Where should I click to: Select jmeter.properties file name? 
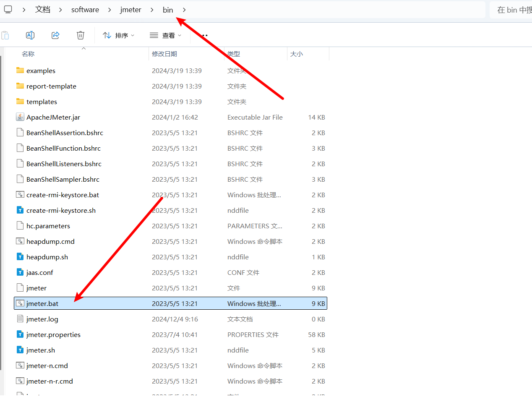tap(53, 334)
